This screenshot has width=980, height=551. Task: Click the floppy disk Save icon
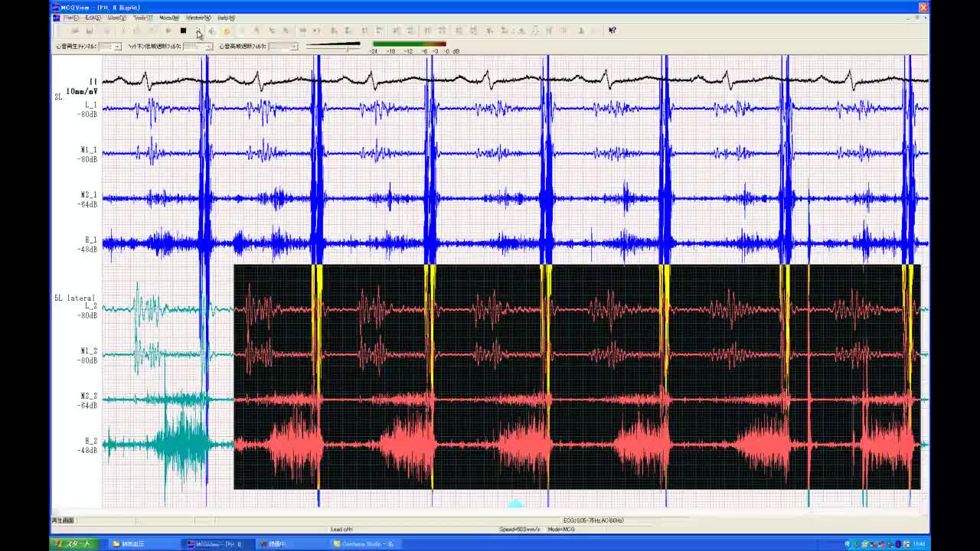pyautogui.click(x=90, y=31)
